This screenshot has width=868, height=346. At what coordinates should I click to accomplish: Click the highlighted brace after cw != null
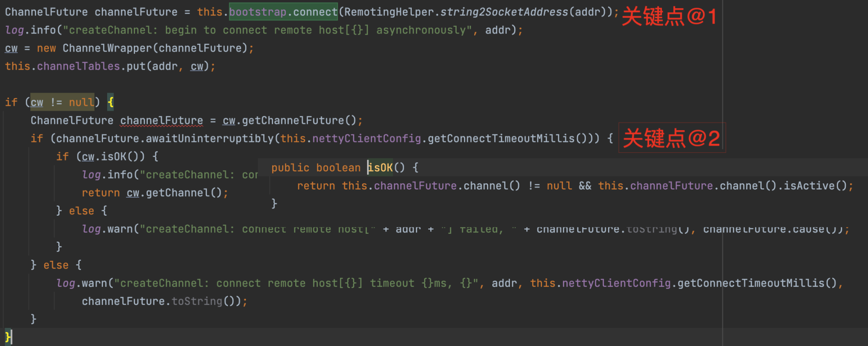(110, 102)
